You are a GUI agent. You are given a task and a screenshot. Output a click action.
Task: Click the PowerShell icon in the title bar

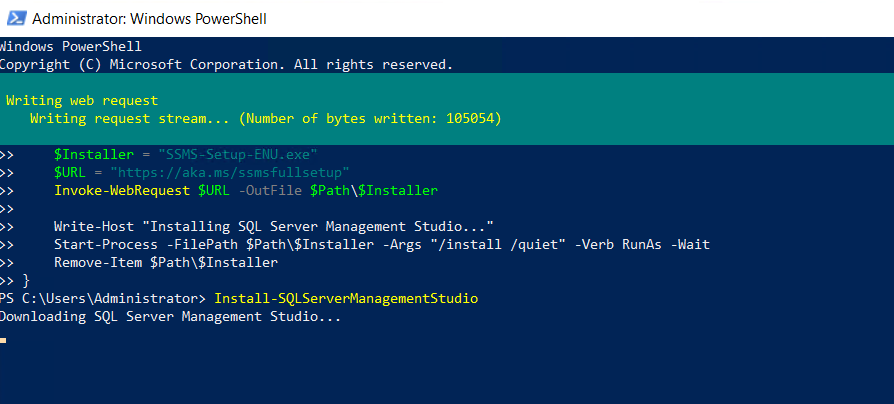[16, 18]
